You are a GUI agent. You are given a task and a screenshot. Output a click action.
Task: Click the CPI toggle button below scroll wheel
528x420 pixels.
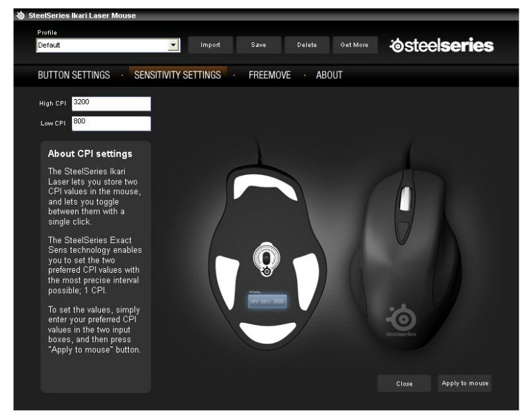(x=403, y=232)
